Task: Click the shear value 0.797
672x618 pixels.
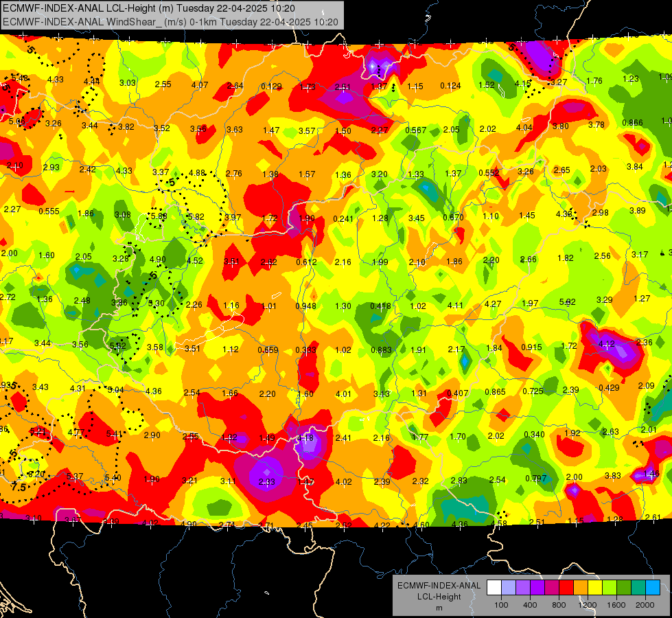Action: pyautogui.click(x=535, y=478)
